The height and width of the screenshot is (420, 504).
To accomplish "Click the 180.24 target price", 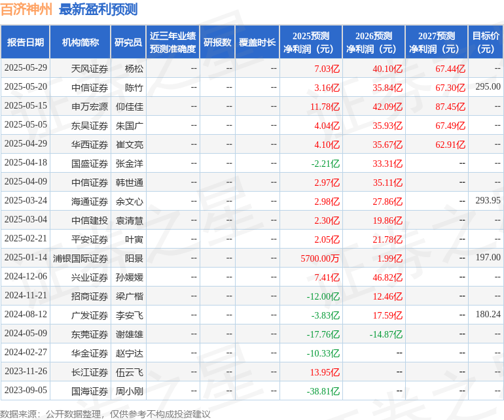I will 488,314.
